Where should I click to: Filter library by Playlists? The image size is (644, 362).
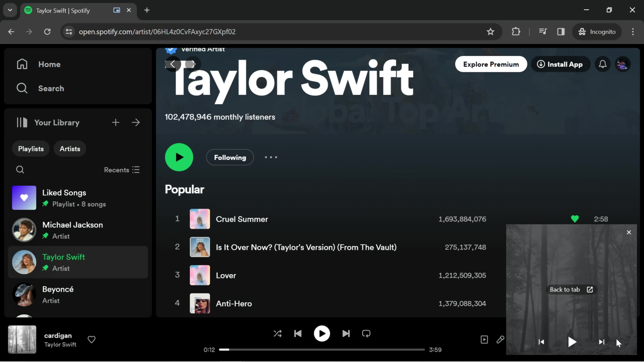point(31,149)
